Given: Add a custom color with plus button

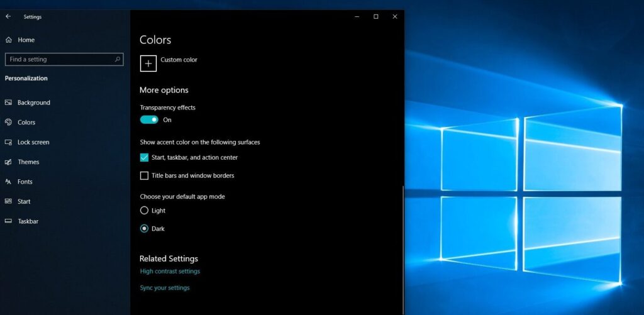Looking at the screenshot, I should point(148,64).
